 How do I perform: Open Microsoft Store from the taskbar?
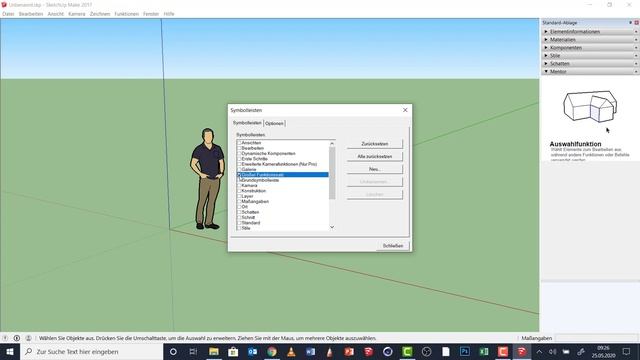(x=233, y=351)
